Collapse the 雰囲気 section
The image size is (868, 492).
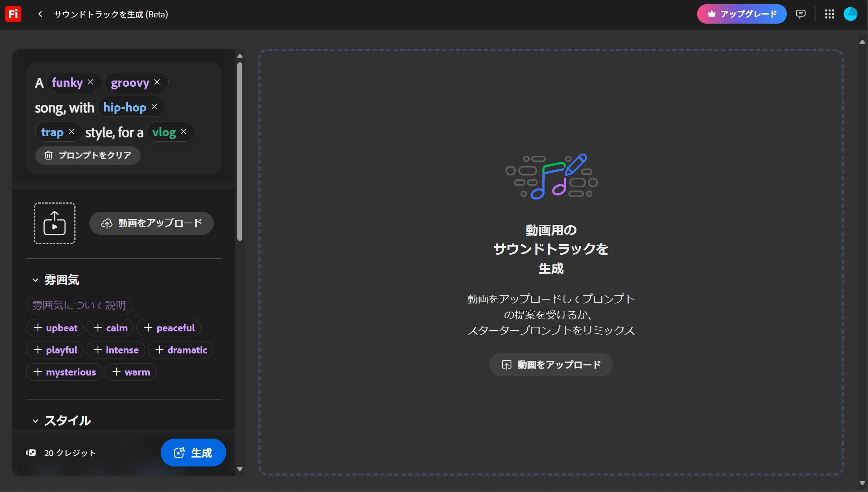click(x=36, y=279)
